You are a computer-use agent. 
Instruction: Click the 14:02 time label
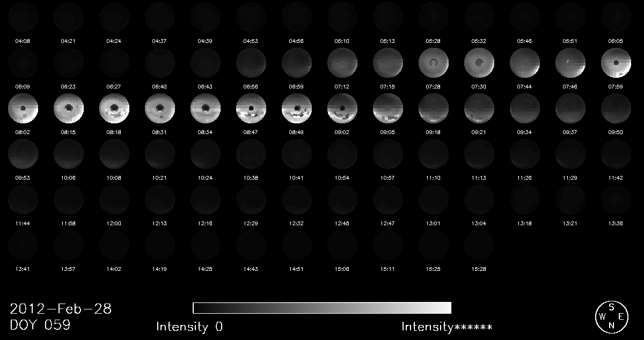(114, 269)
